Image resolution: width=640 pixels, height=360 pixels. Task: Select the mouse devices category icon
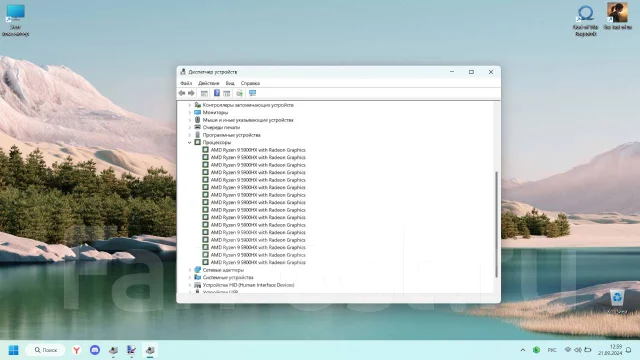[x=198, y=120]
